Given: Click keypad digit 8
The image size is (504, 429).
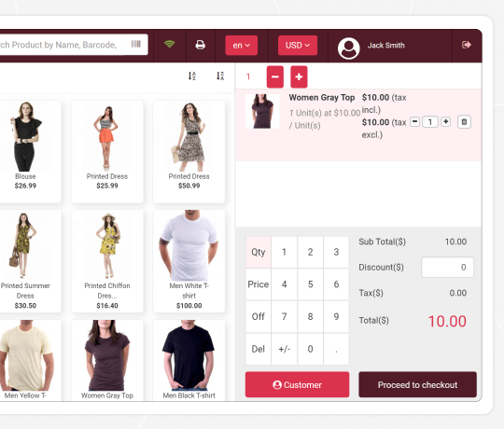Looking at the screenshot, I should point(310,316).
